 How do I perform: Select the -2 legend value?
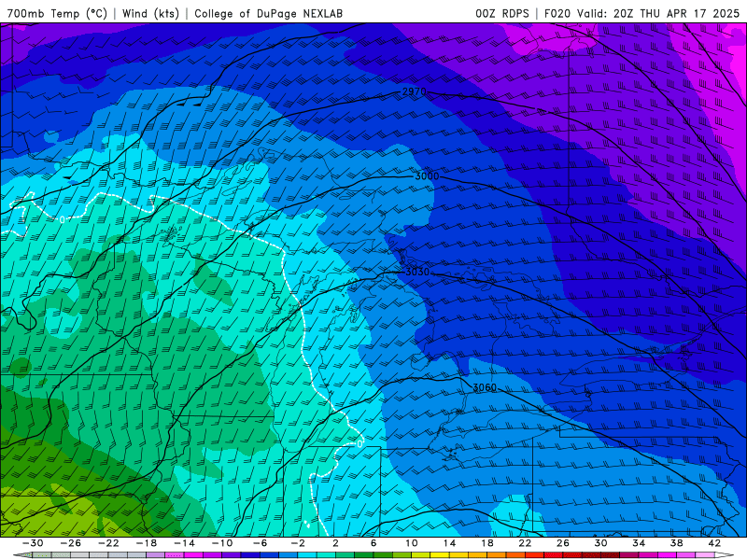click(298, 543)
